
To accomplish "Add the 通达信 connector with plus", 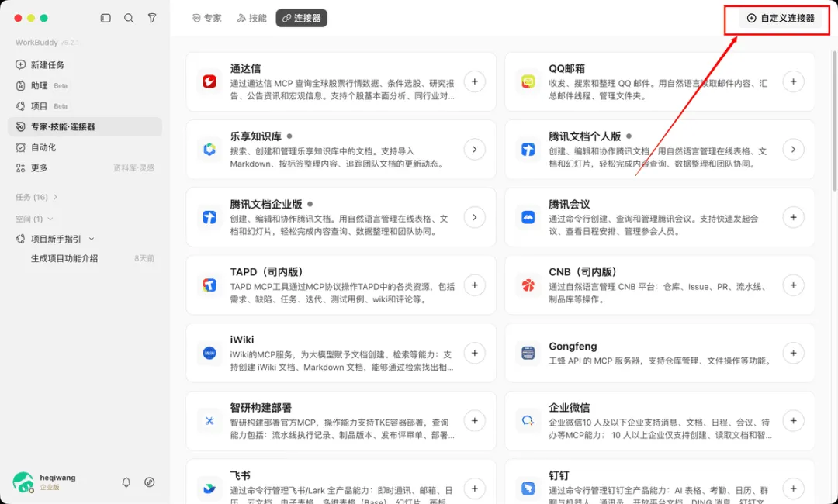I will pos(475,81).
